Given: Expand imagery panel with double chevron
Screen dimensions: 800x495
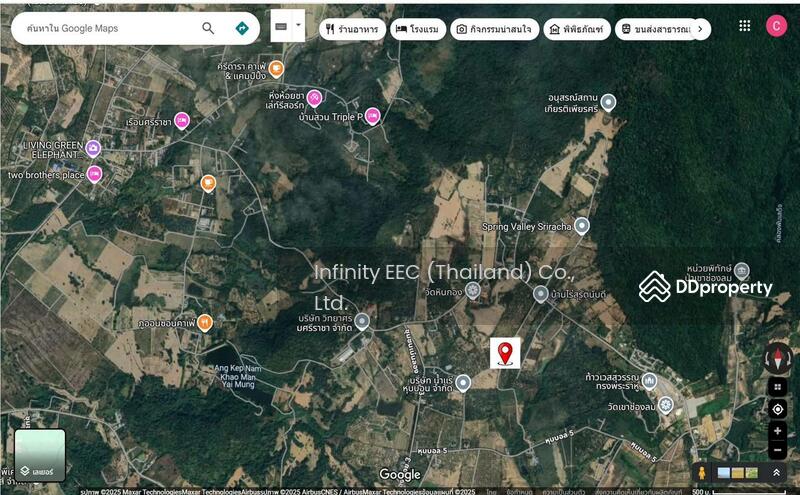Looking at the screenshot, I should (x=776, y=473).
